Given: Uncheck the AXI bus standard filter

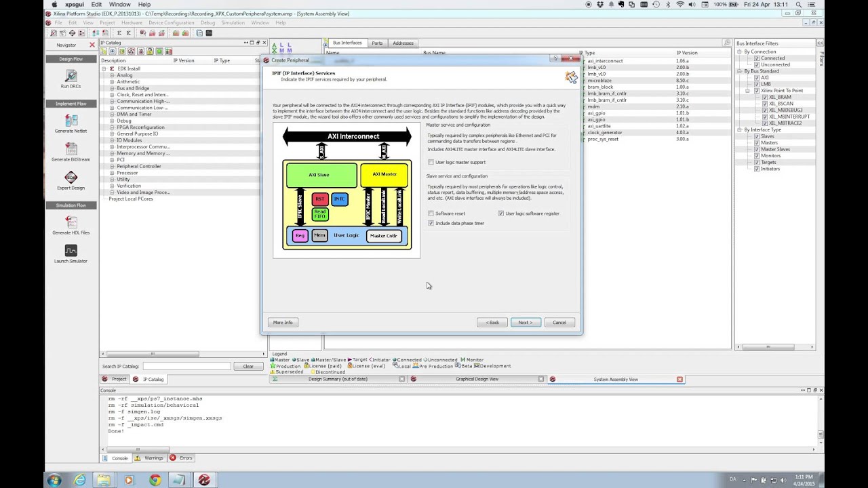Looking at the screenshot, I should (x=757, y=77).
